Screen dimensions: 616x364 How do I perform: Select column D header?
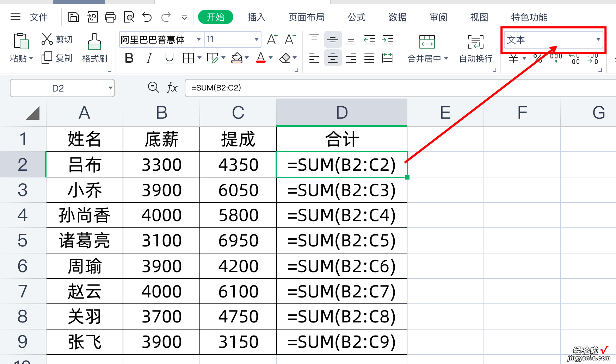pos(342,113)
